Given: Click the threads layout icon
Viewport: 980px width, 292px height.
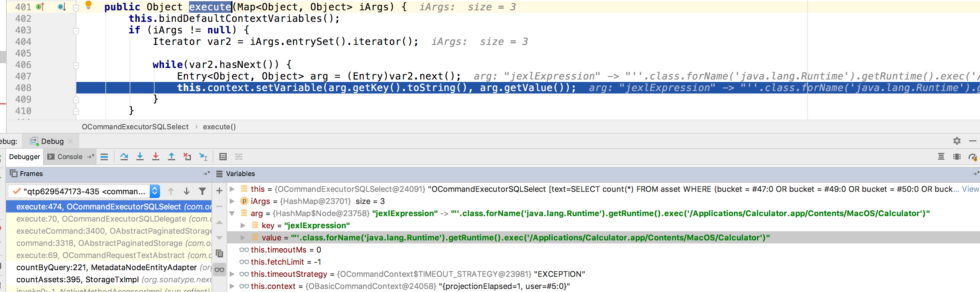Looking at the screenshot, I should 941,157.
